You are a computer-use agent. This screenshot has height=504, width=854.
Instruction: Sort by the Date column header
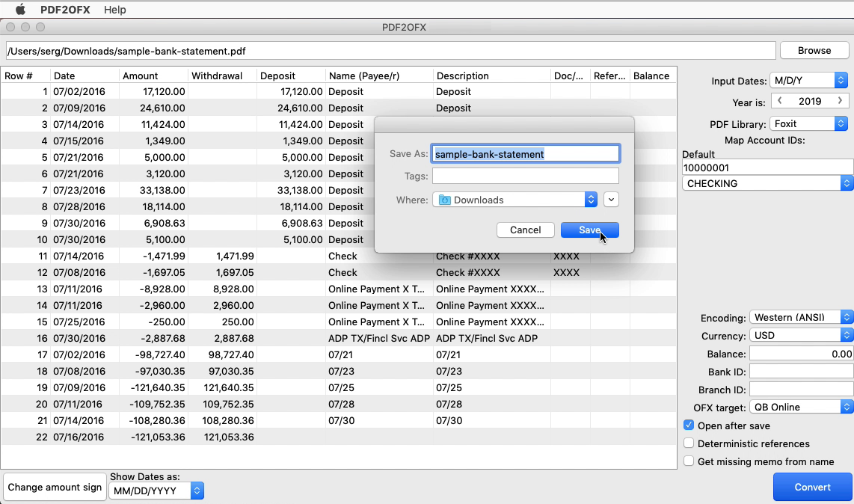[x=85, y=76]
